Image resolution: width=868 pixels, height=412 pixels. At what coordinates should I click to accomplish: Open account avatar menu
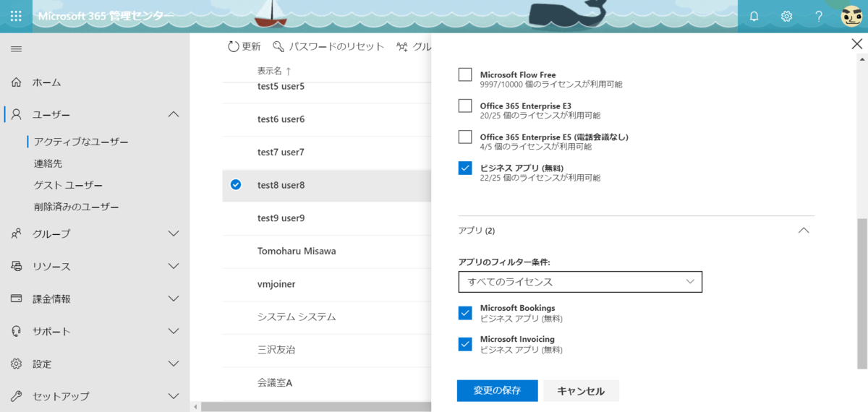pyautogui.click(x=851, y=16)
